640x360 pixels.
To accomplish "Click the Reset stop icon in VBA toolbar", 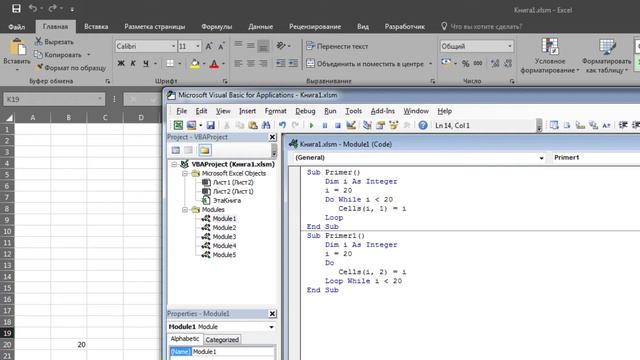I will click(338, 125).
